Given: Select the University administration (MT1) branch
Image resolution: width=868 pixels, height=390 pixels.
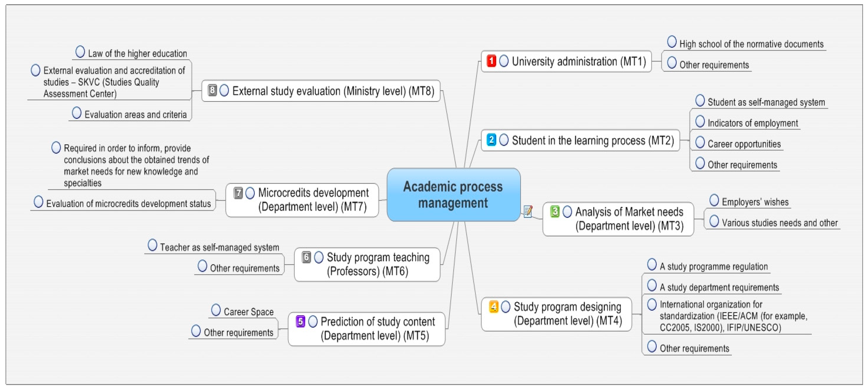Looking at the screenshot, I should coord(578,62).
